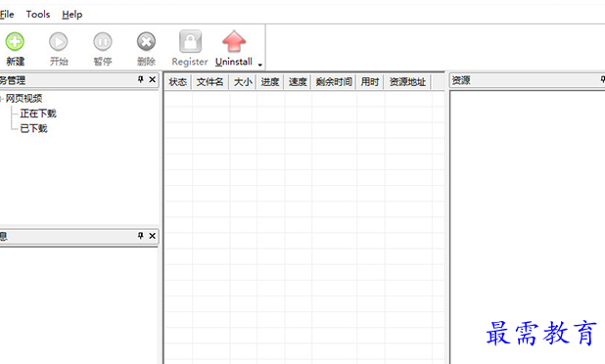Click the green 新建 (New) icon
This screenshot has height=364, width=605.
pyautogui.click(x=15, y=41)
